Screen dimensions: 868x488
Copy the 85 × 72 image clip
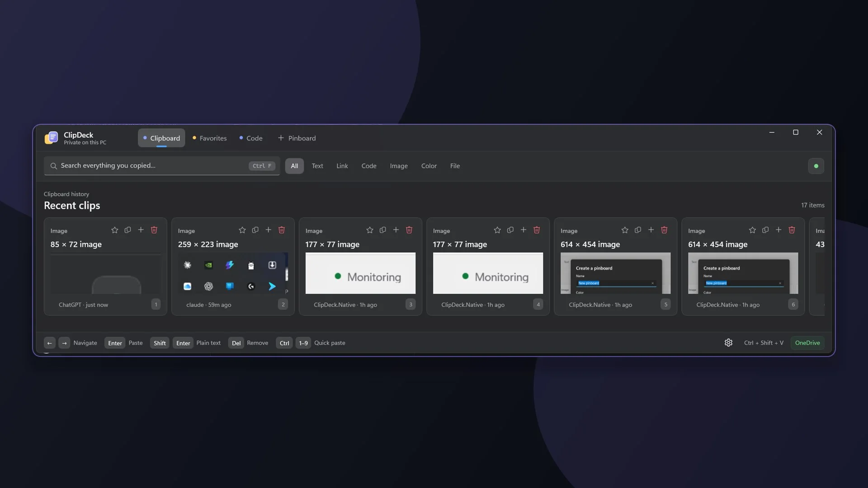pyautogui.click(x=127, y=230)
